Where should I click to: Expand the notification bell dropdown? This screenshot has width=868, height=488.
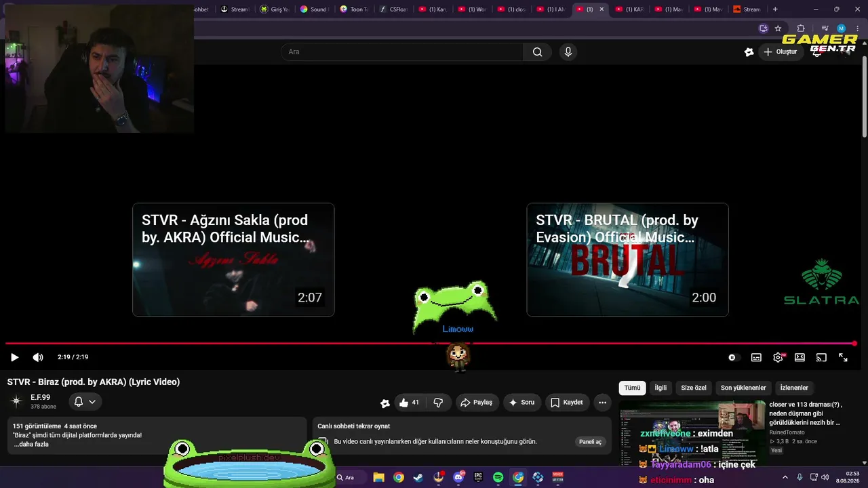pos(85,402)
